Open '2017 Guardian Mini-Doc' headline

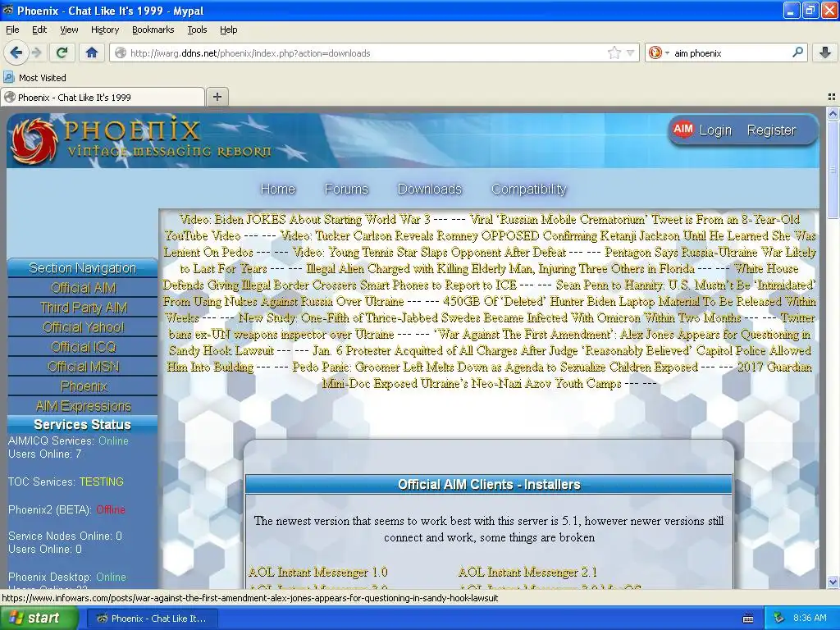(567, 375)
